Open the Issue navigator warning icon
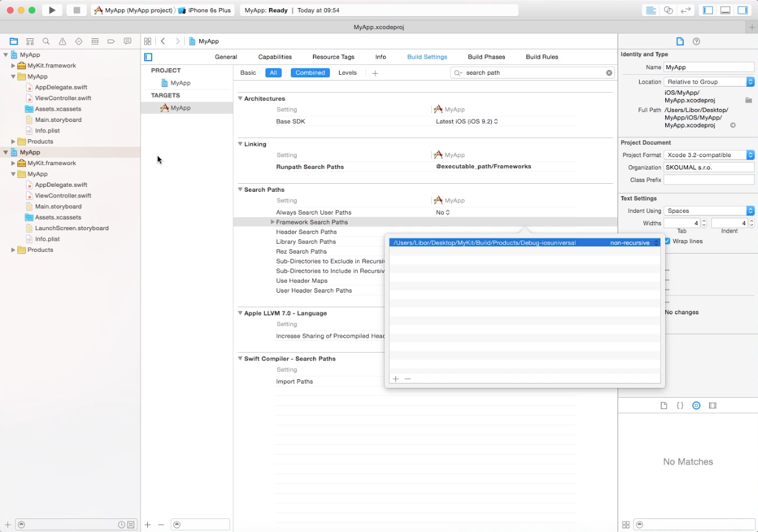 click(62, 41)
